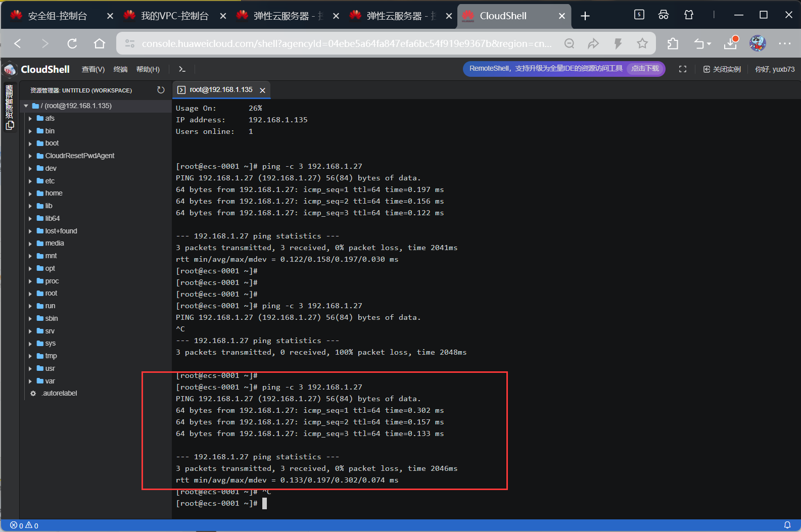
Task: Click the site information icon in address bar
Action: pyautogui.click(x=130, y=43)
